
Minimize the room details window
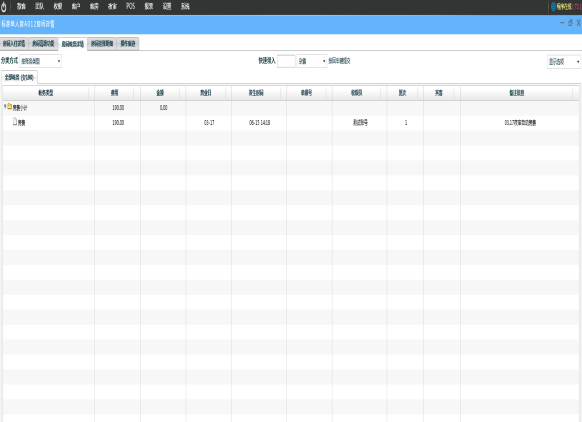point(562,23)
